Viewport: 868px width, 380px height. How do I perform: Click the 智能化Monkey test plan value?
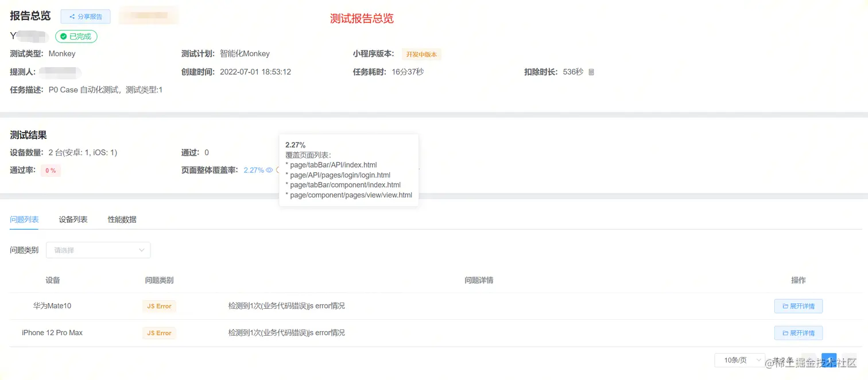point(245,53)
